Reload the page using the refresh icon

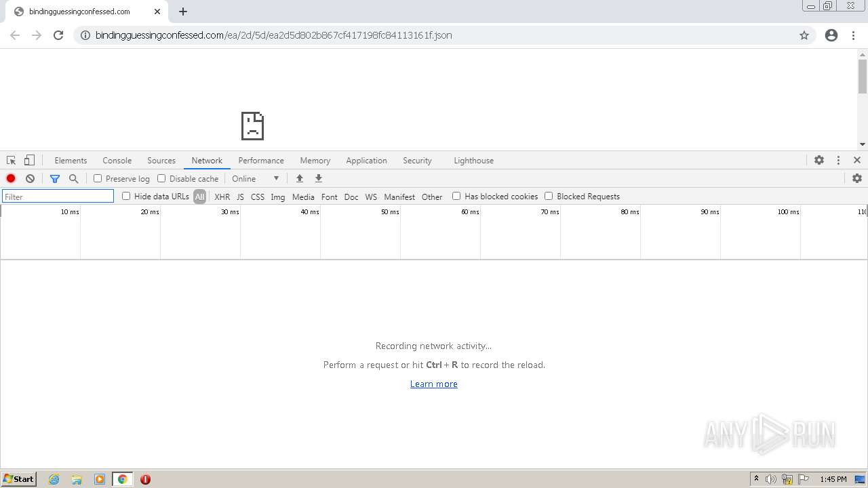(58, 35)
